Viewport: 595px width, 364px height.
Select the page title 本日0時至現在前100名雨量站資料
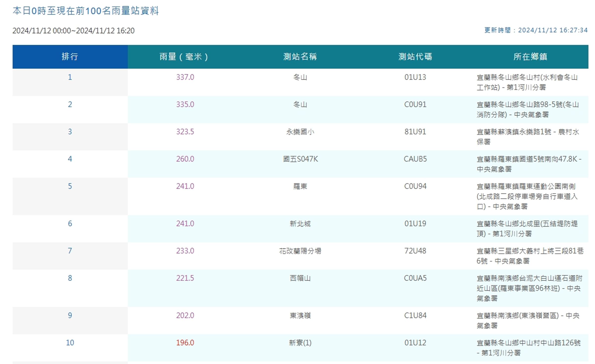coord(86,11)
